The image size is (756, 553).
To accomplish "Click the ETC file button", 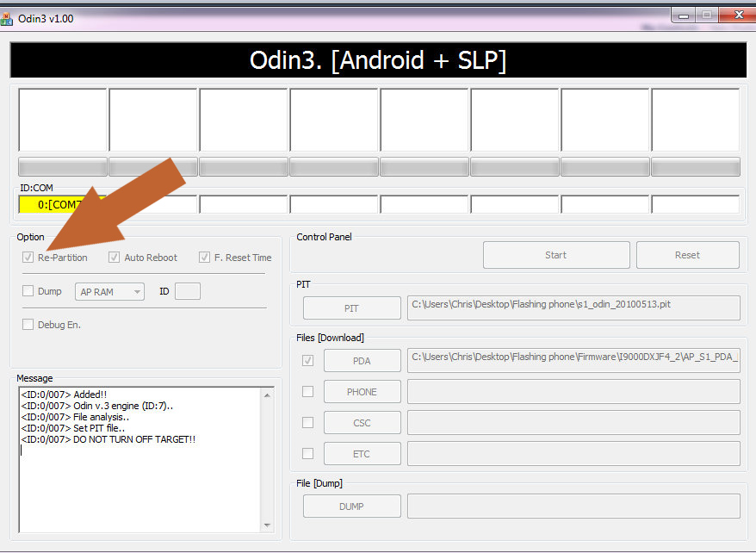I will click(x=363, y=454).
